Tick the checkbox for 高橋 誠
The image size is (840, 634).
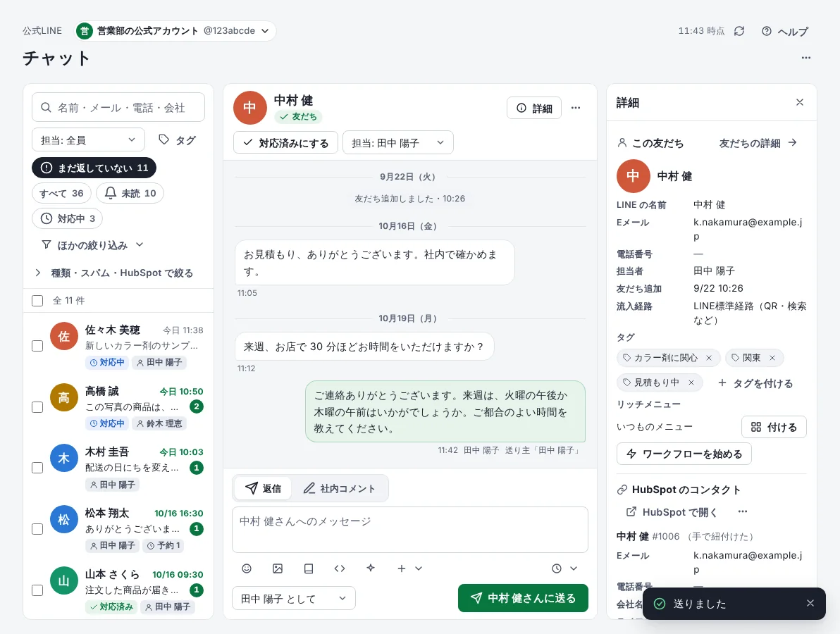pyautogui.click(x=37, y=407)
